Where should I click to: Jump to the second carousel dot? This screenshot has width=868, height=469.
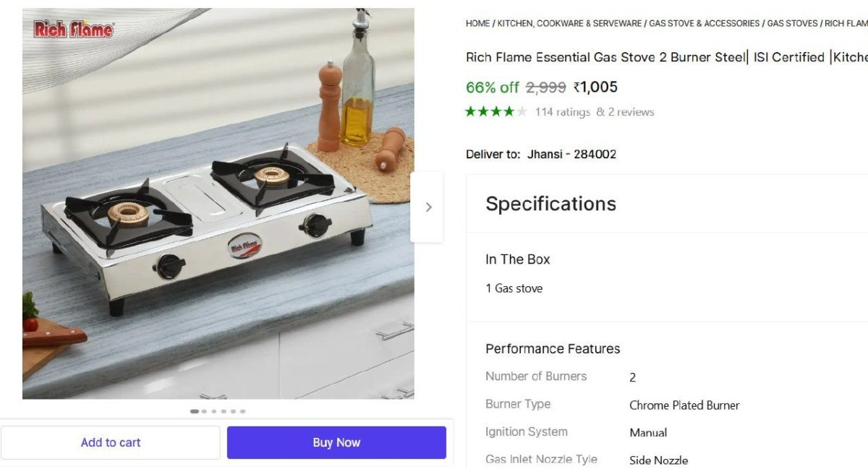pos(205,411)
